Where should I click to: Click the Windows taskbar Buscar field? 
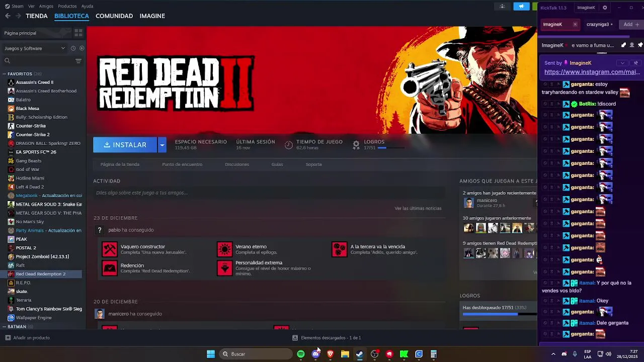coord(256,354)
